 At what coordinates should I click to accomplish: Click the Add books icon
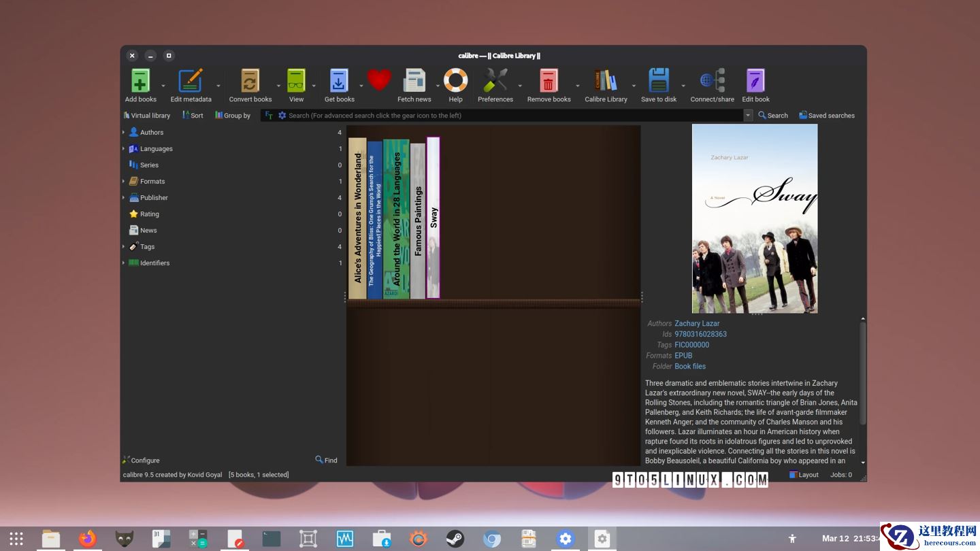click(140, 82)
